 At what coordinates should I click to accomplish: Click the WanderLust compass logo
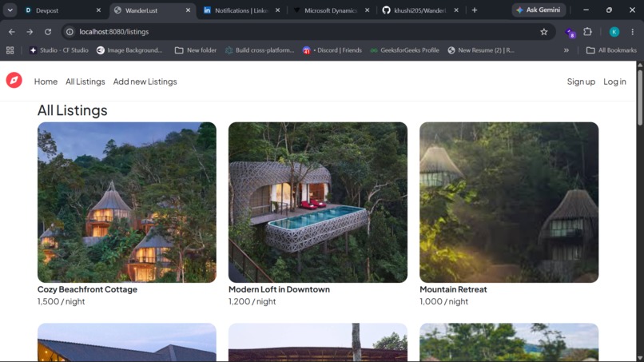(14, 80)
